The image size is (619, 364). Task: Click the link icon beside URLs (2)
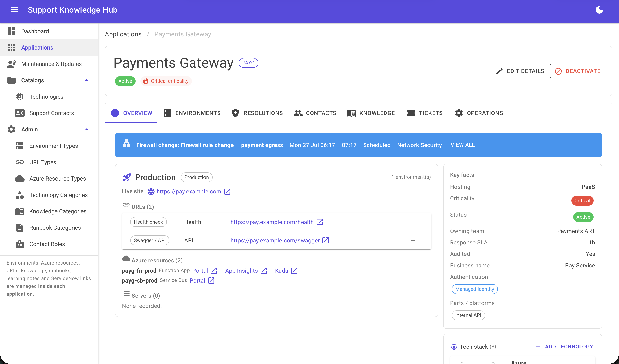click(126, 205)
